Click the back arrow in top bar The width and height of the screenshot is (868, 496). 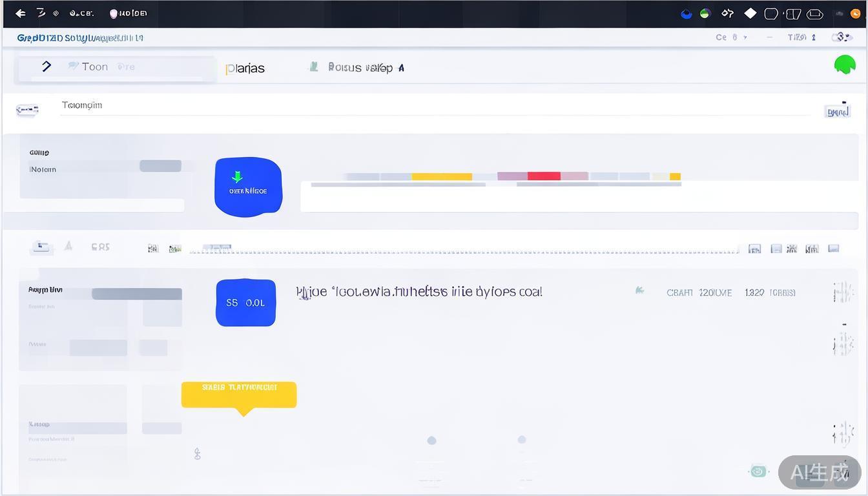point(21,13)
